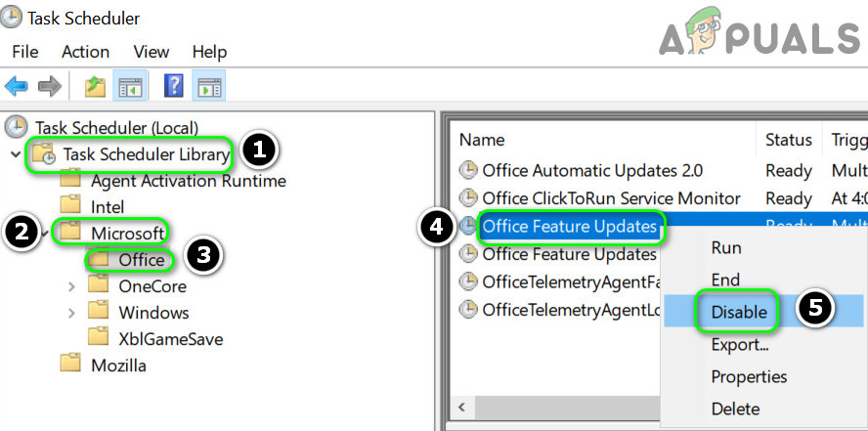This screenshot has height=431, width=868.
Task: Click the horizontal scrollbar left arrow
Action: point(461,409)
